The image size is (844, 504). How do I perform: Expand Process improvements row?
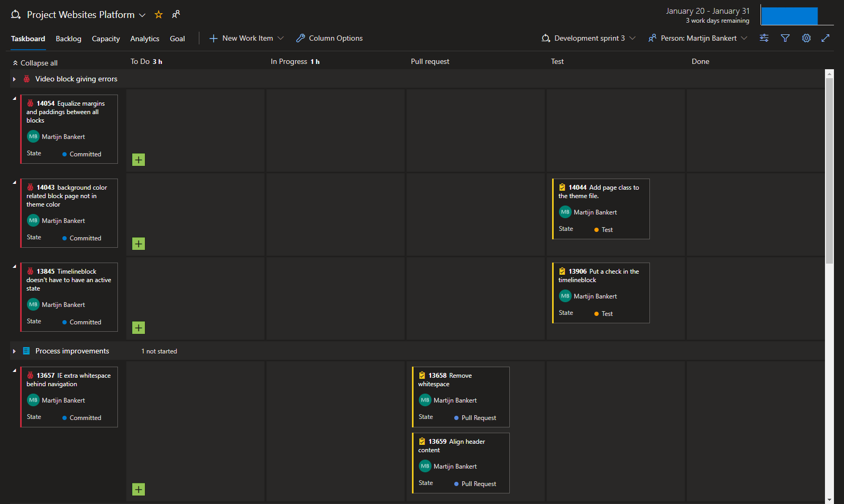(14, 351)
